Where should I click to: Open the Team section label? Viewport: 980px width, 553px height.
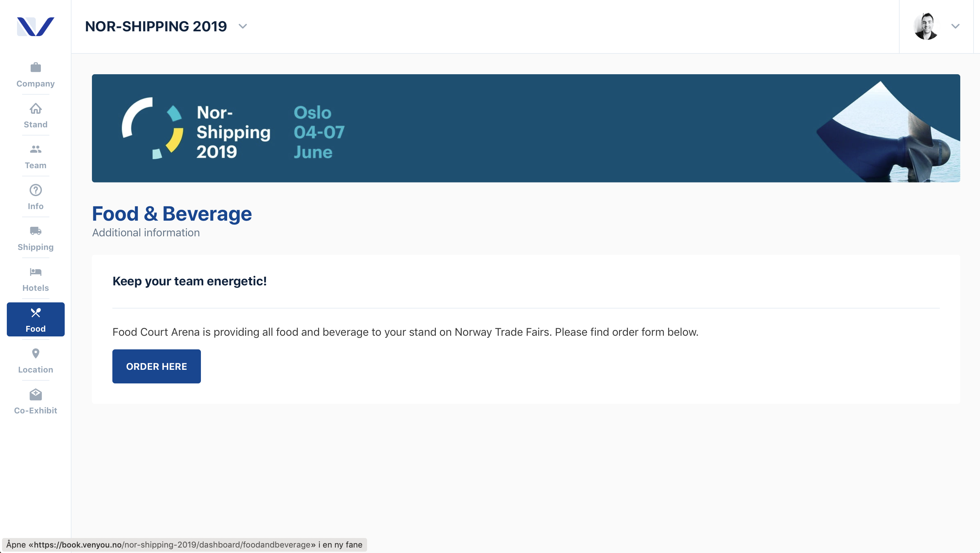[x=35, y=165]
